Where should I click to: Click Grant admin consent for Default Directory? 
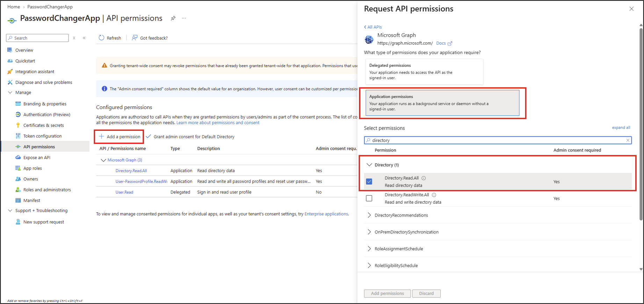[x=190, y=136]
